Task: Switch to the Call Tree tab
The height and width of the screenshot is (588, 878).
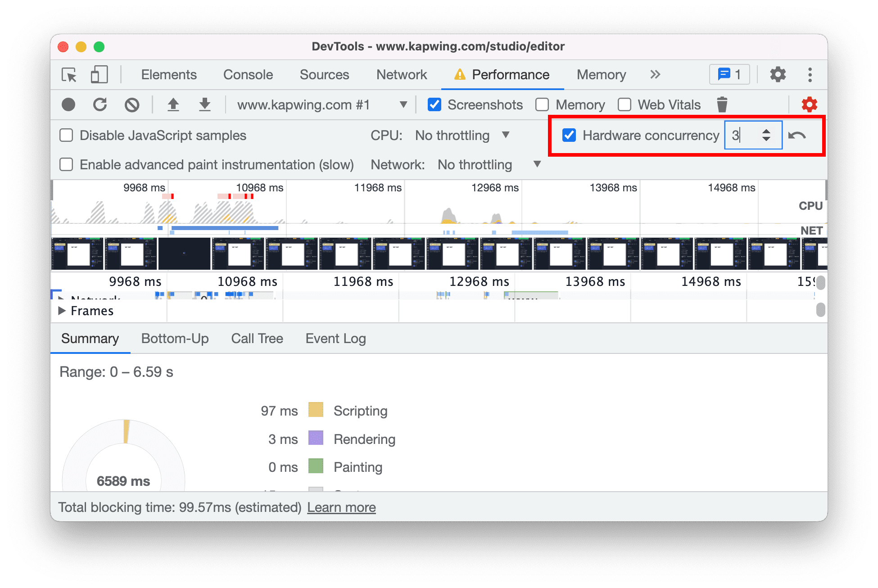Action: (257, 339)
